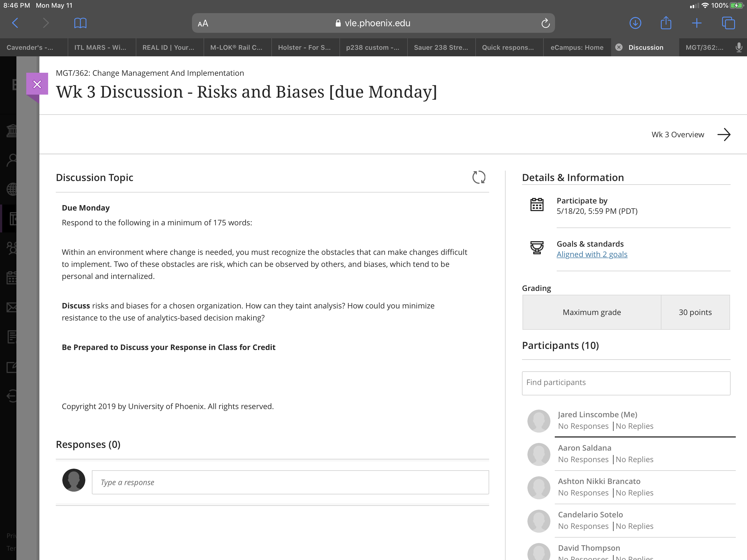Tap the battery status indicator
The width and height of the screenshot is (747, 560).
click(x=737, y=5)
